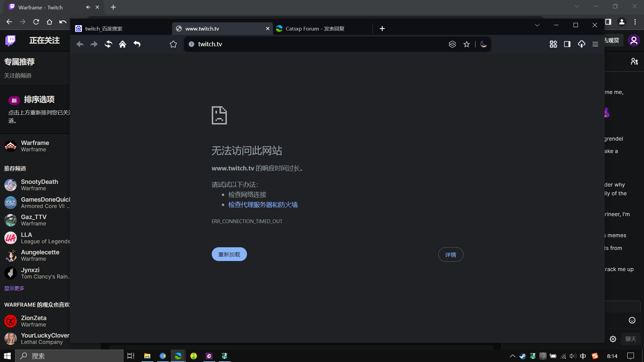Open Twitch chat settings gear
This screenshot has width=644, height=362.
(613, 339)
